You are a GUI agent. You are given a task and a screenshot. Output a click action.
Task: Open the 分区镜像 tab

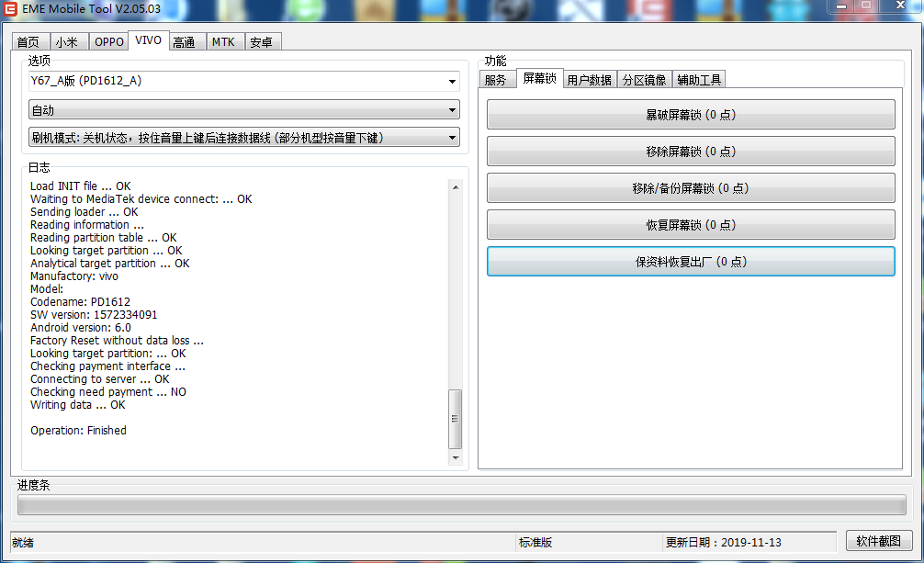click(645, 80)
